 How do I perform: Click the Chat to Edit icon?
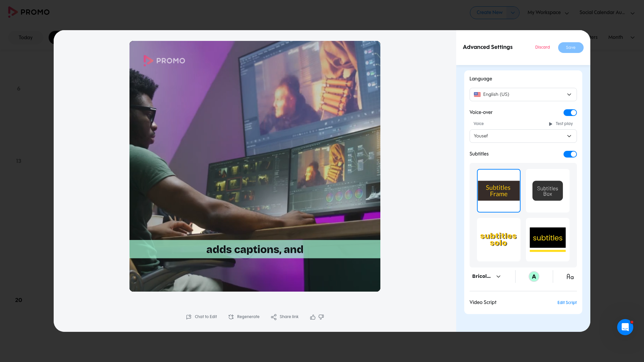(x=189, y=317)
